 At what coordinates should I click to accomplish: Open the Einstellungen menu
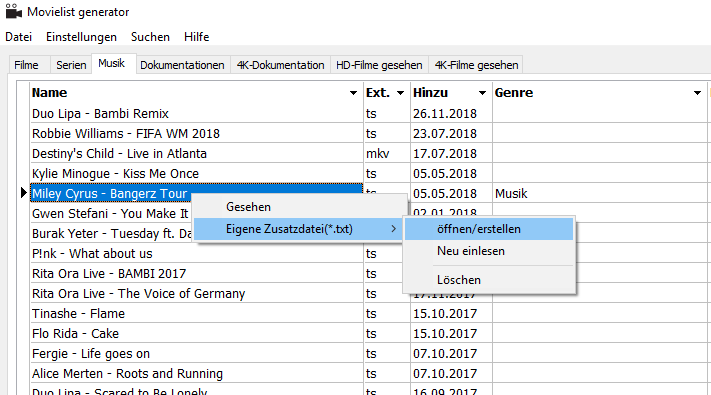coord(81,37)
